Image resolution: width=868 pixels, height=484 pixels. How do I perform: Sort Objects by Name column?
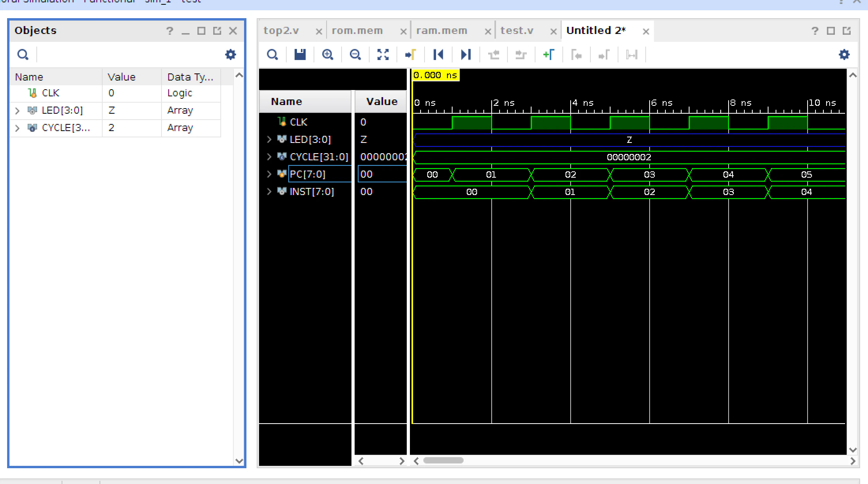click(56, 77)
